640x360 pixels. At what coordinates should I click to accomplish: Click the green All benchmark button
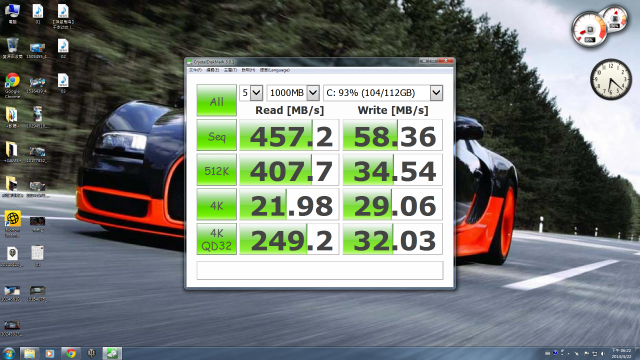tap(216, 100)
